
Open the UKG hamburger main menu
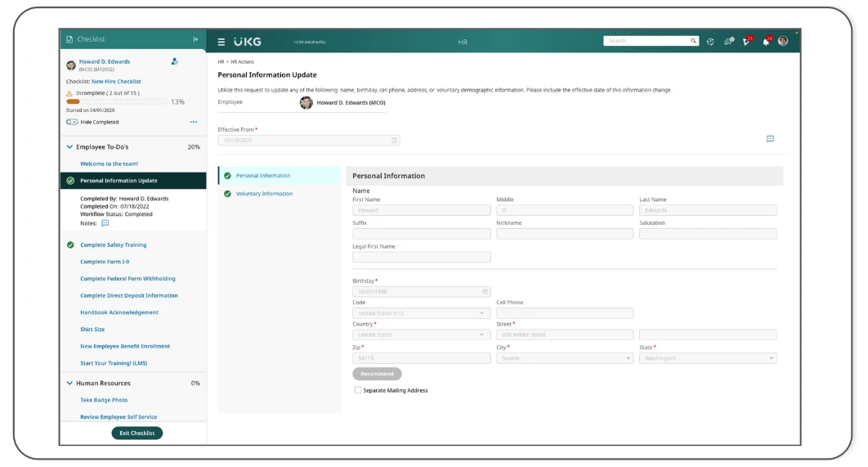tap(221, 42)
